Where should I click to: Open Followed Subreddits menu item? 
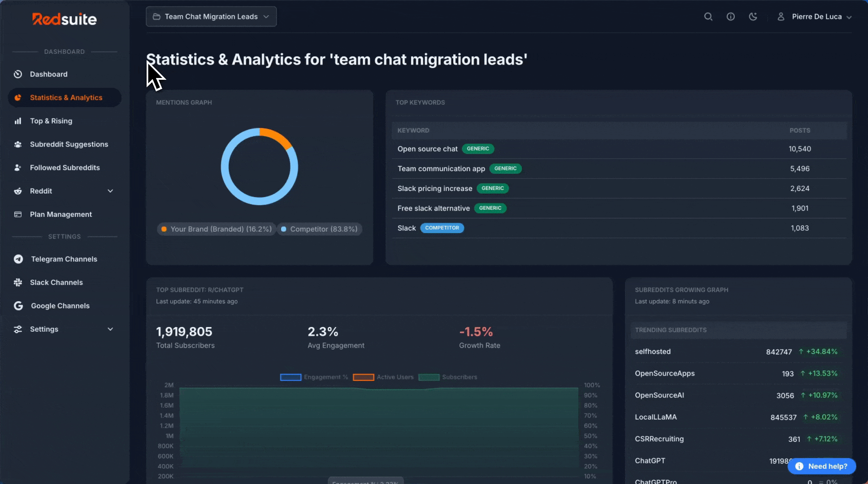65,168
